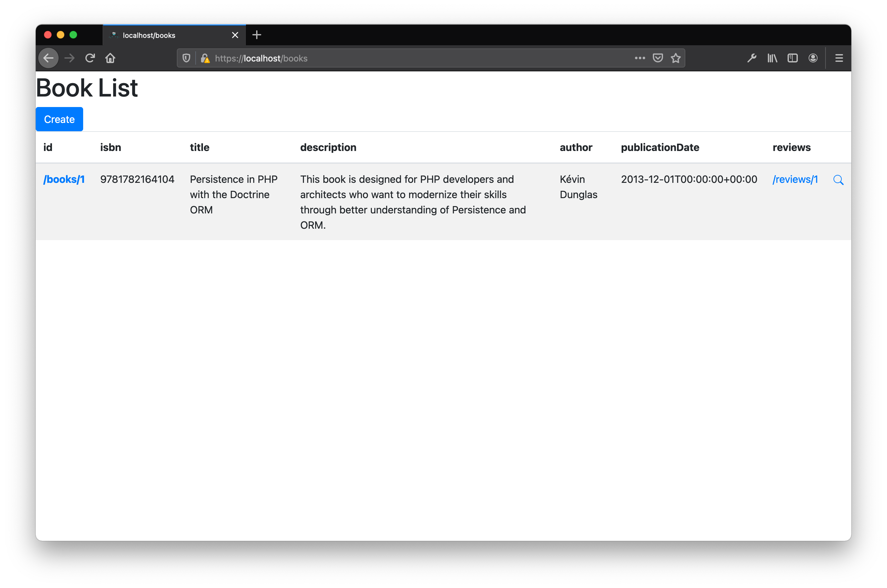Click inside the address bar

click(x=413, y=58)
